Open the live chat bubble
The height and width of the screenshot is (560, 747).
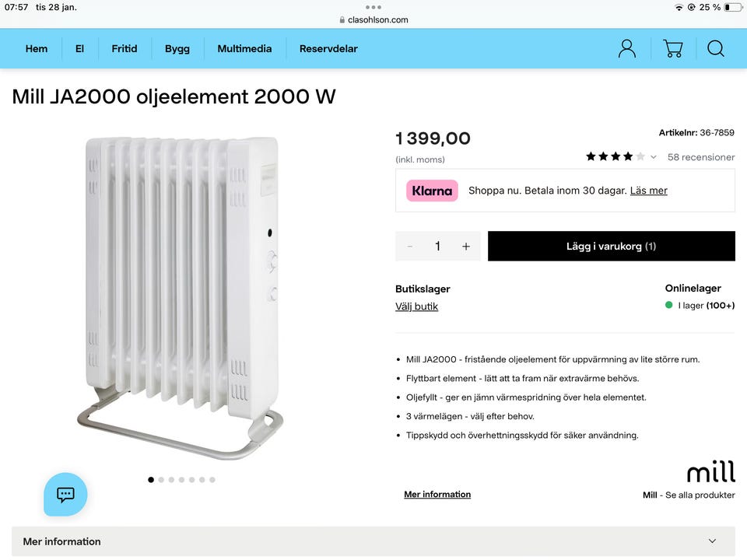tap(65, 494)
